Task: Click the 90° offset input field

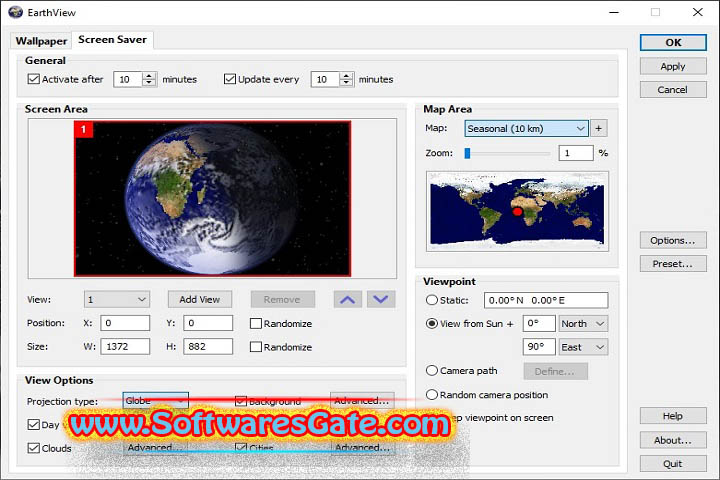Action: (x=539, y=347)
